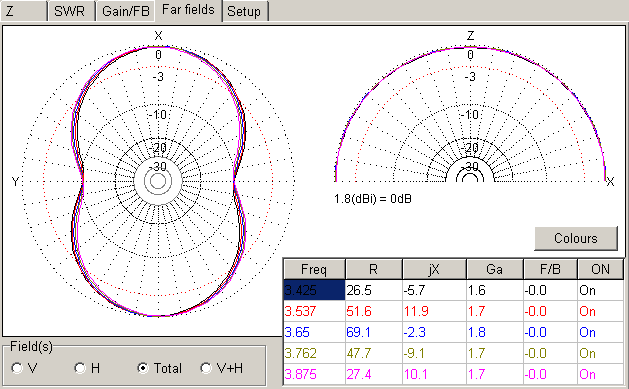Click the F/B column header
The height and width of the screenshot is (389, 629).
click(550, 269)
